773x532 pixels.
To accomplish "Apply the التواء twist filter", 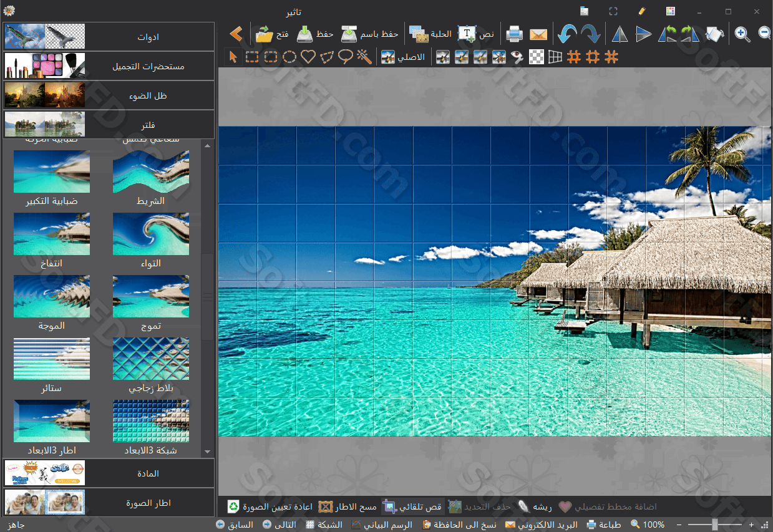I will click(x=151, y=234).
